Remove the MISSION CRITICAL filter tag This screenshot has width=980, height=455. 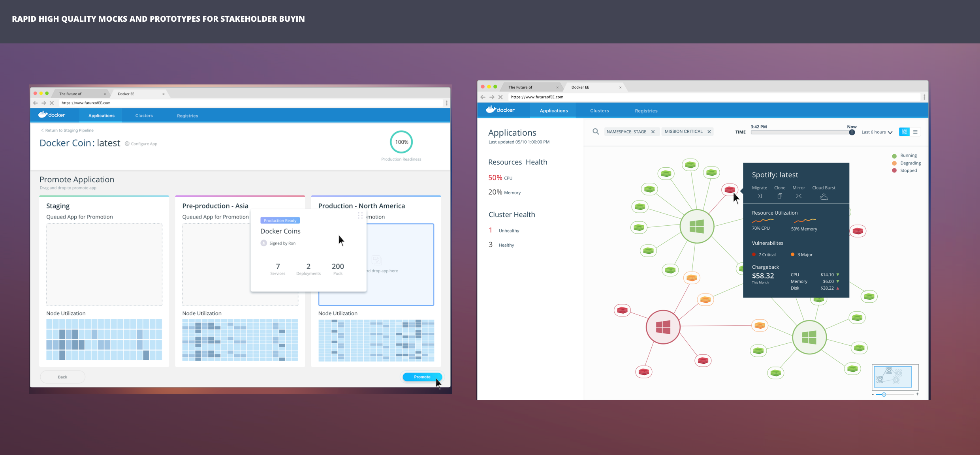point(709,132)
